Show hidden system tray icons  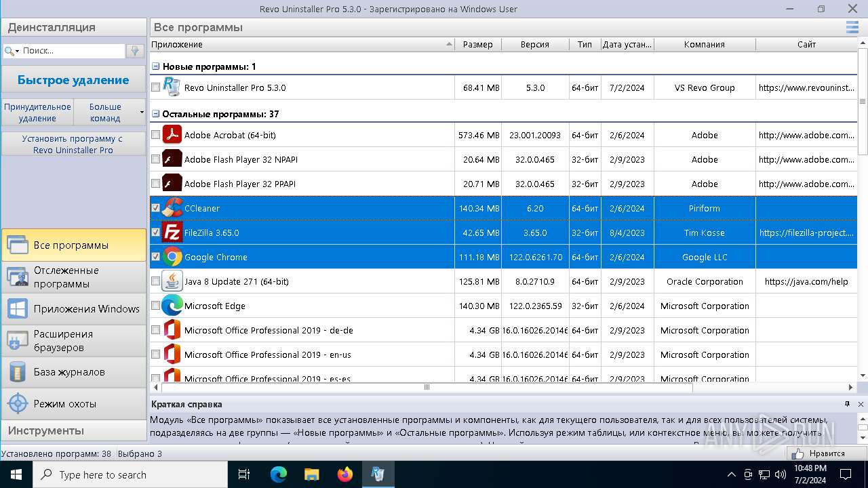pos(731,474)
